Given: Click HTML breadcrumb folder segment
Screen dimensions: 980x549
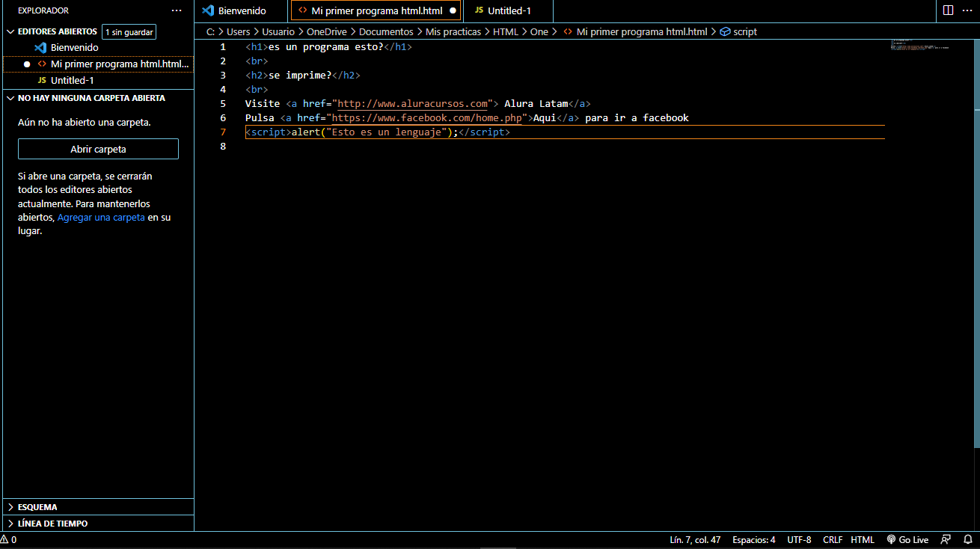Looking at the screenshot, I should pos(506,32).
